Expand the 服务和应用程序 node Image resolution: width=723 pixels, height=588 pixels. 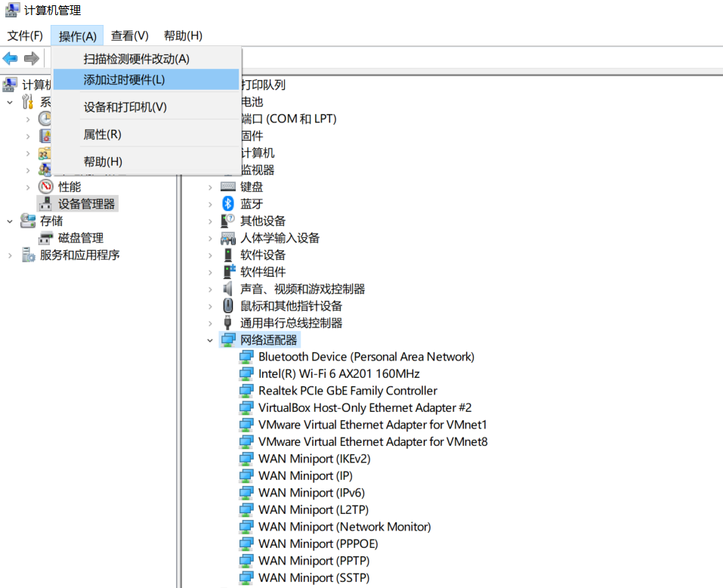10,255
